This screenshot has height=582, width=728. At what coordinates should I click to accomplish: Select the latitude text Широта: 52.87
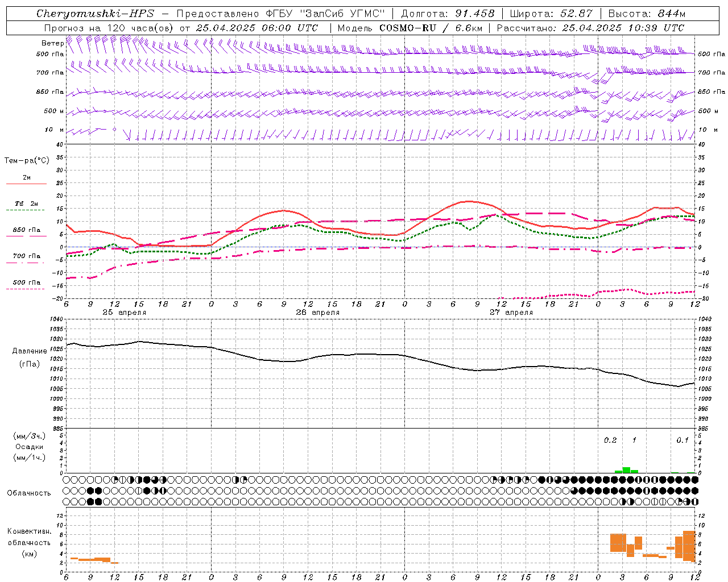(551, 14)
